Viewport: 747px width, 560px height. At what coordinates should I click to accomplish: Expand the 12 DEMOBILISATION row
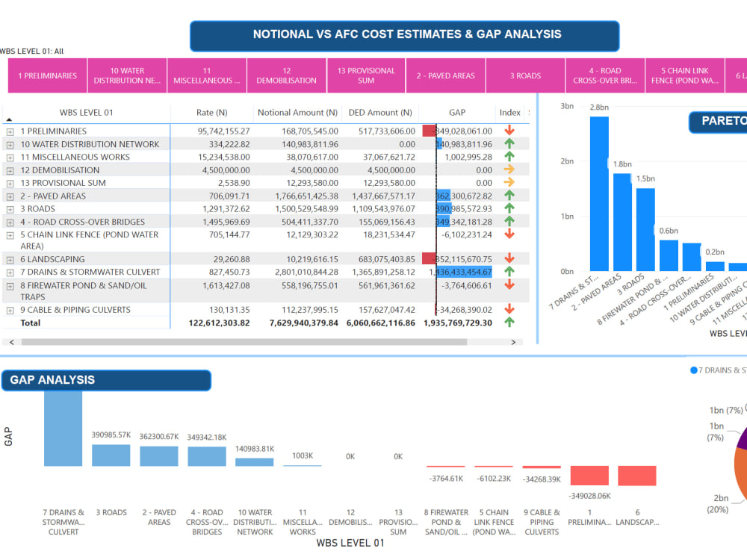coord(10,170)
